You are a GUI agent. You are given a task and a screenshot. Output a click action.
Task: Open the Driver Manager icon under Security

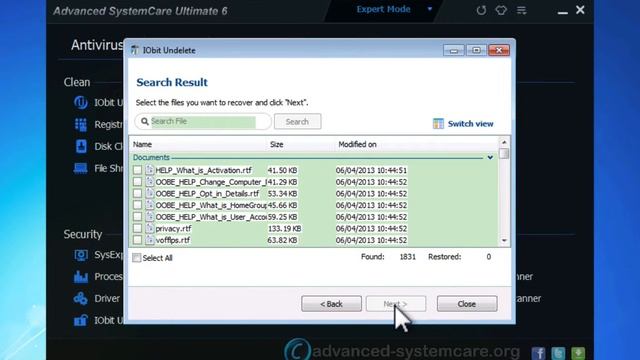coord(80,298)
